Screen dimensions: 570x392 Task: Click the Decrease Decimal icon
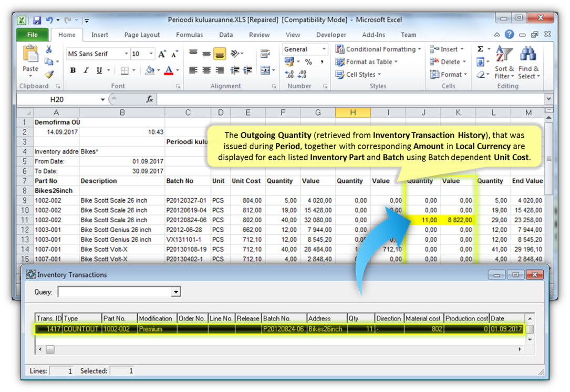[x=302, y=74]
